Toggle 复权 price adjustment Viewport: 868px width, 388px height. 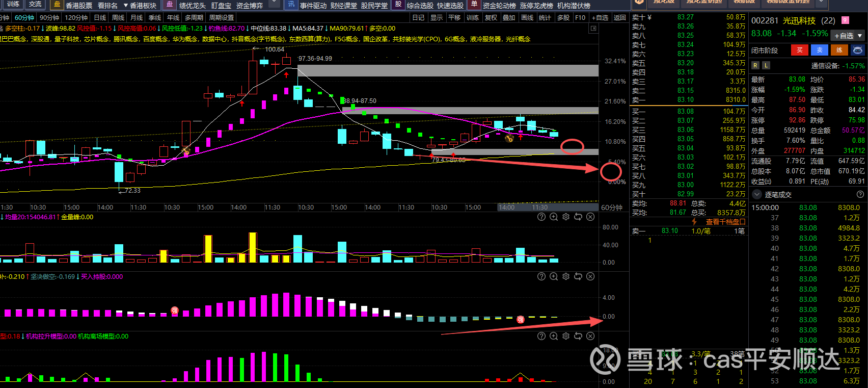click(491, 17)
